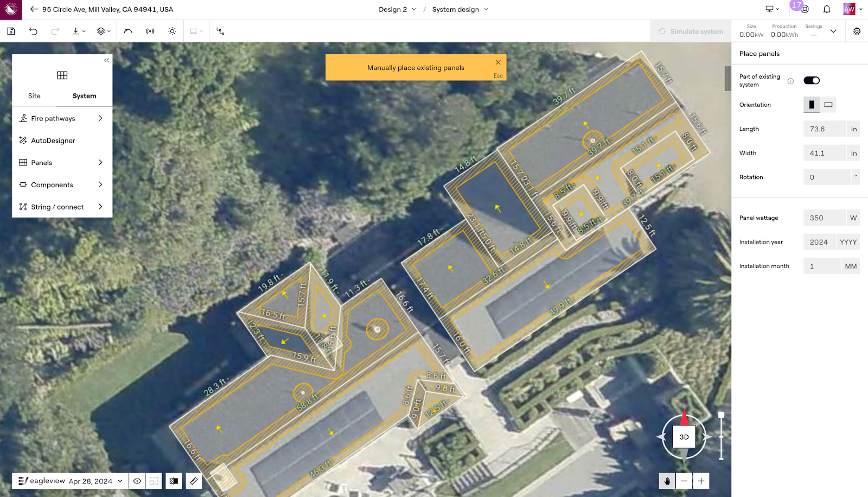The height and width of the screenshot is (497, 868).
Task: Switch to the Site tab
Action: [34, 96]
